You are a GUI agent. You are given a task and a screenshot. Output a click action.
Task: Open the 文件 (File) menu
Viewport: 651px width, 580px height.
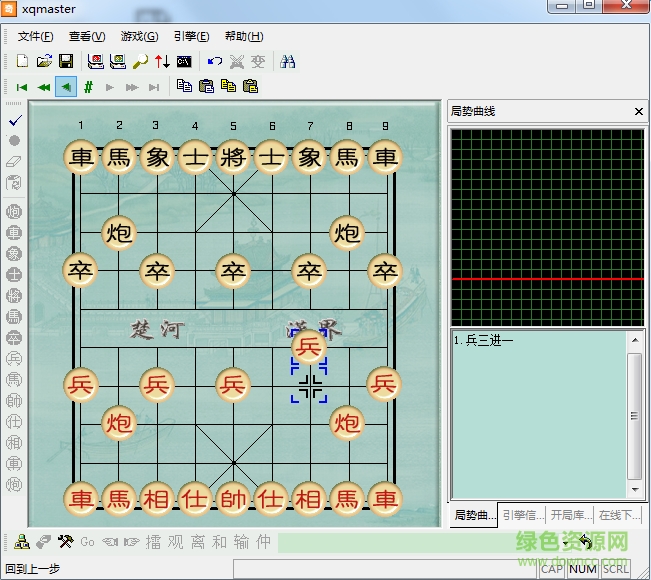(x=35, y=36)
